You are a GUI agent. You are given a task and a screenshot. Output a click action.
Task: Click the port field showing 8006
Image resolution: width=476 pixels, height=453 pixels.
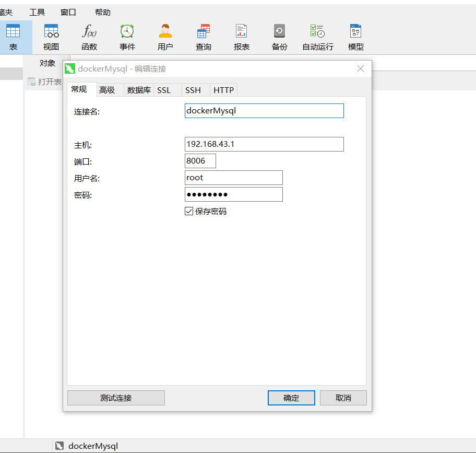pyautogui.click(x=200, y=161)
